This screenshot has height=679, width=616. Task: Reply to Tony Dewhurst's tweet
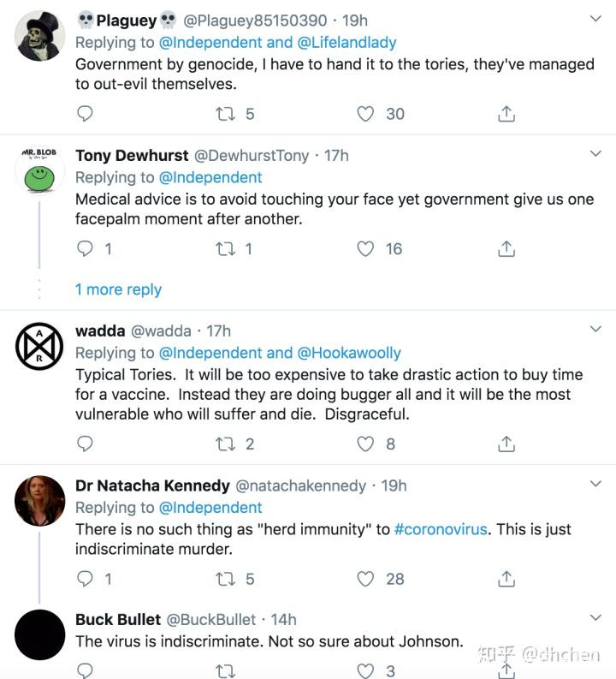point(85,248)
